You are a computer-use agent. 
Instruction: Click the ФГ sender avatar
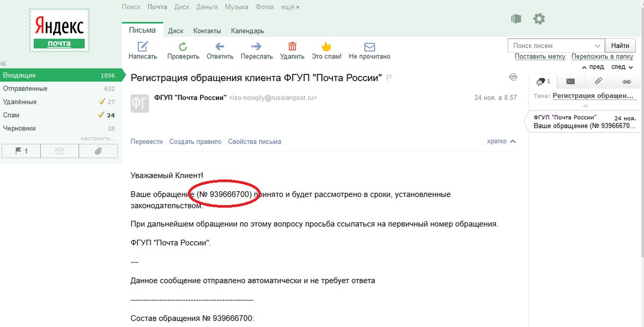[140, 103]
